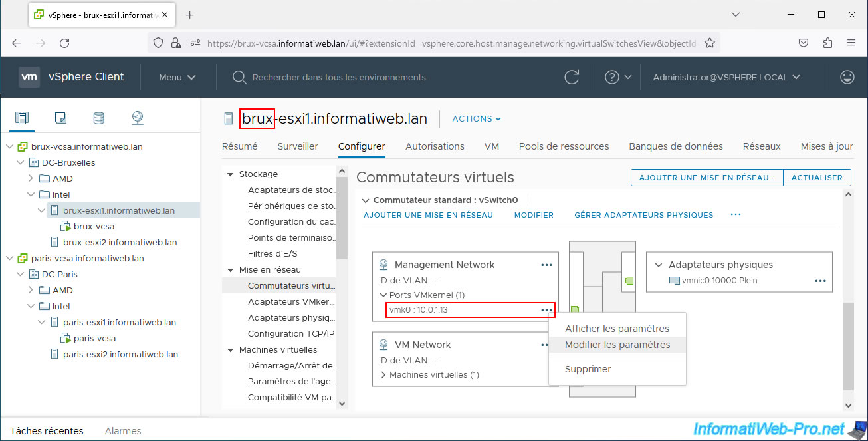The image size is (868, 441).
Task: Select paris-vcsa virtual machine in tree
Action: pos(94,338)
